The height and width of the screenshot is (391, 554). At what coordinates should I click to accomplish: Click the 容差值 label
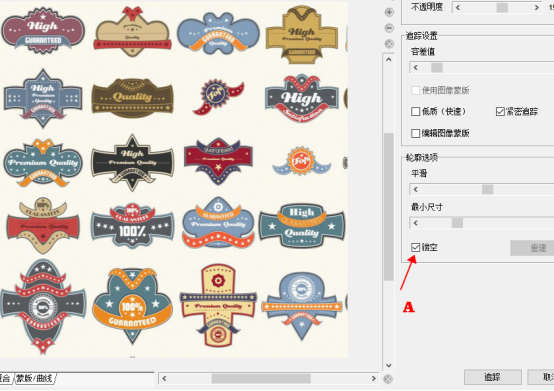click(423, 52)
